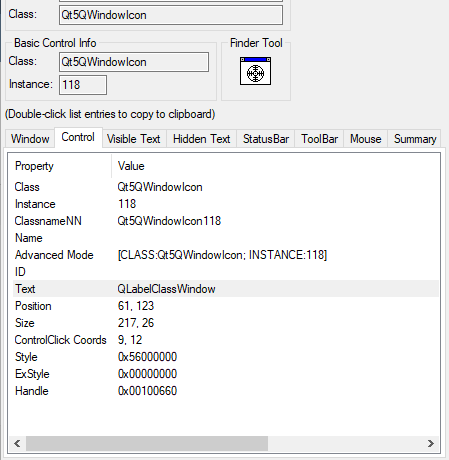This screenshot has width=449, height=460.
Task: Switch to the Mouse tab
Action: 365,139
